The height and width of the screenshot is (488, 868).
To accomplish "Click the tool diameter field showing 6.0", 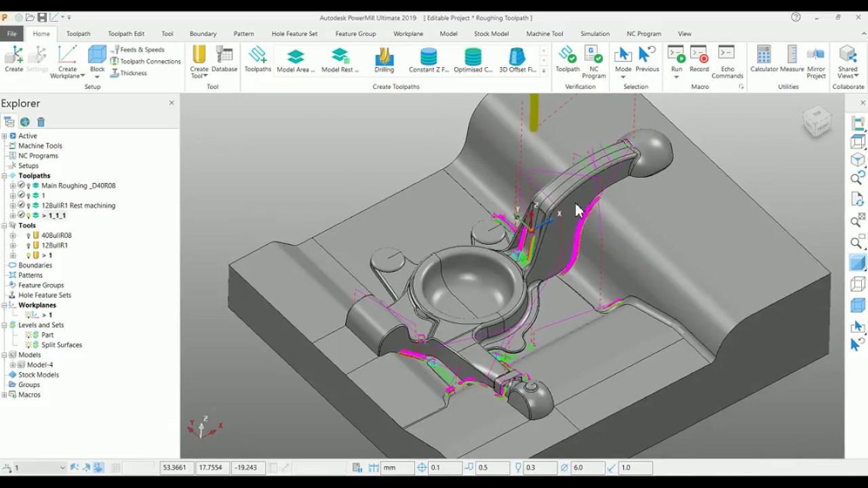I will pyautogui.click(x=587, y=468).
